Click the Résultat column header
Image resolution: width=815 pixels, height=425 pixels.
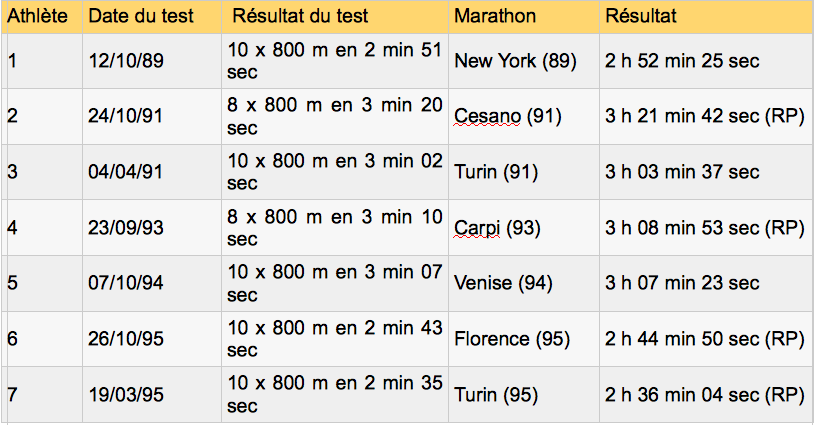[641, 17]
